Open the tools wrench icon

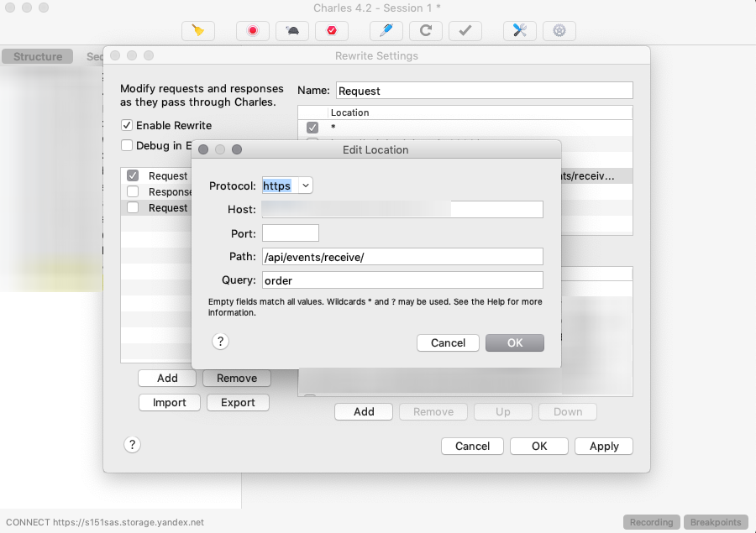[520, 31]
